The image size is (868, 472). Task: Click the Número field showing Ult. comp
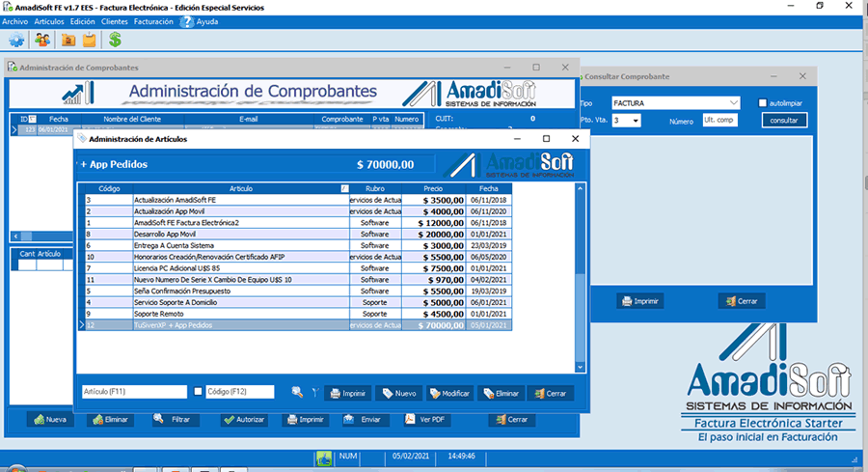[x=719, y=121]
